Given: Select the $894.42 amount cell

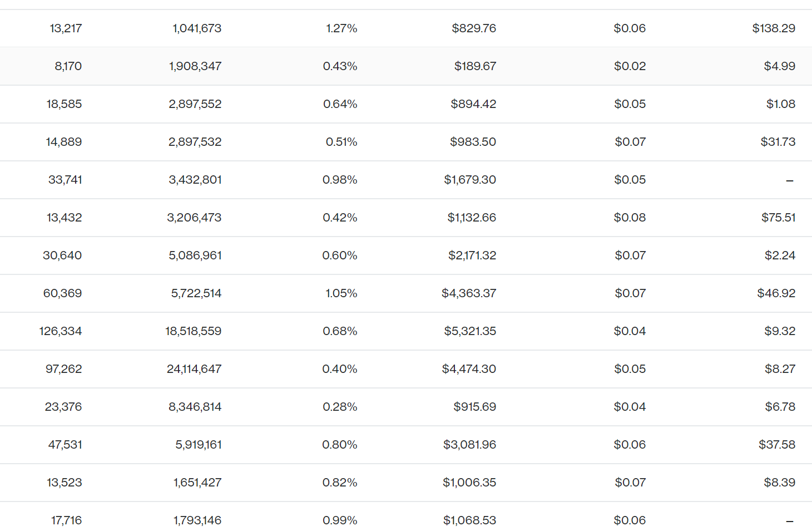Looking at the screenshot, I should pyautogui.click(x=473, y=104).
